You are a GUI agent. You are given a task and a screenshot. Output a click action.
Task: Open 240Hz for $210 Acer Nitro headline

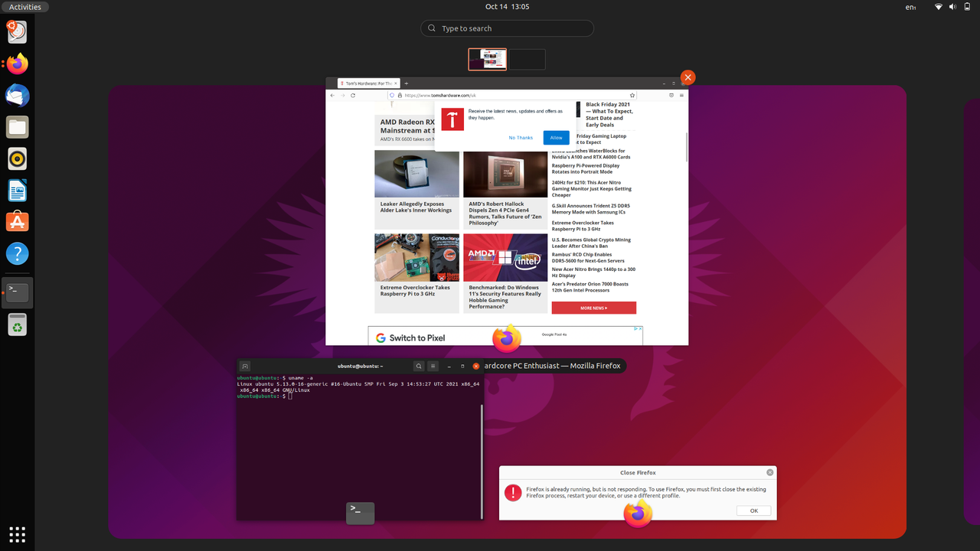(592, 188)
